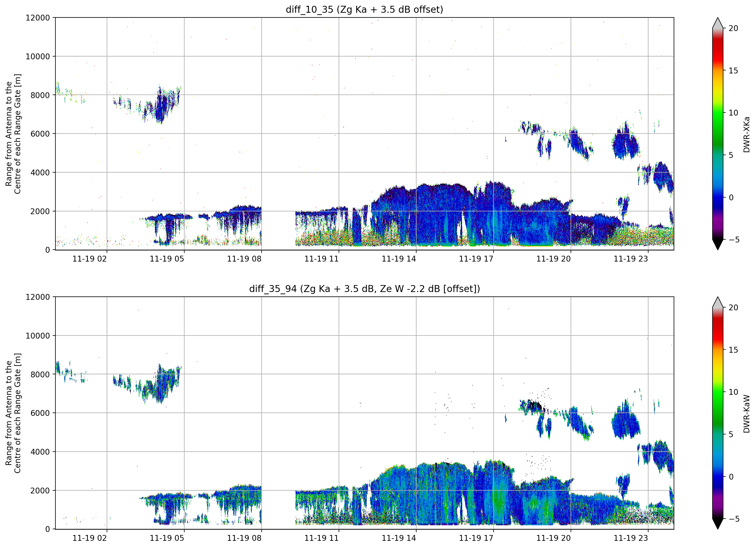756x548 pixels.
Task: Click the 10000 y-tick of diff_10_35 plot
Action: tap(38, 56)
